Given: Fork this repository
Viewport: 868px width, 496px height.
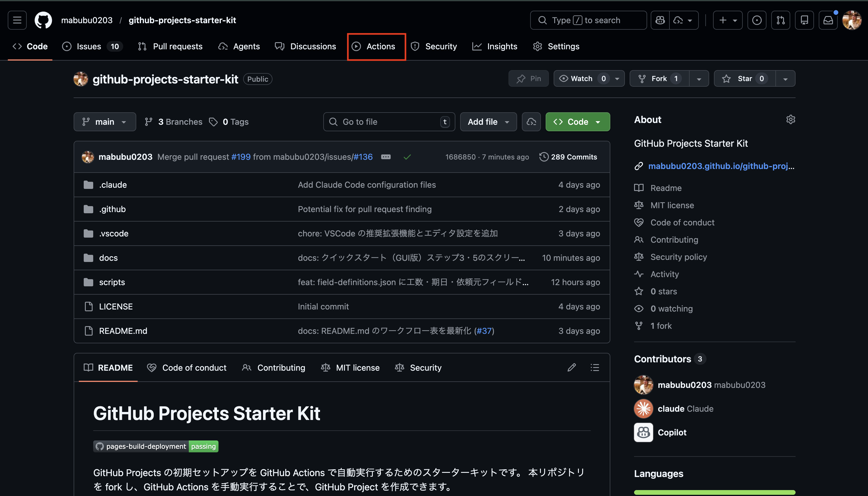Looking at the screenshot, I should point(659,79).
